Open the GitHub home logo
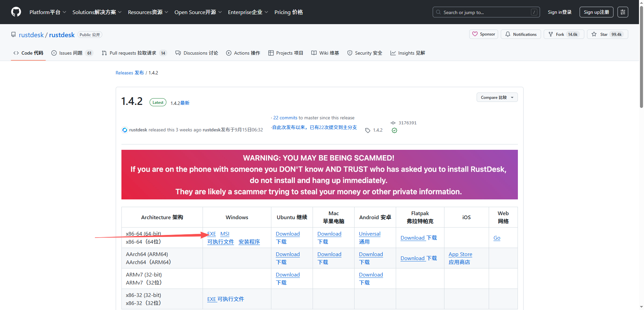 16,12
